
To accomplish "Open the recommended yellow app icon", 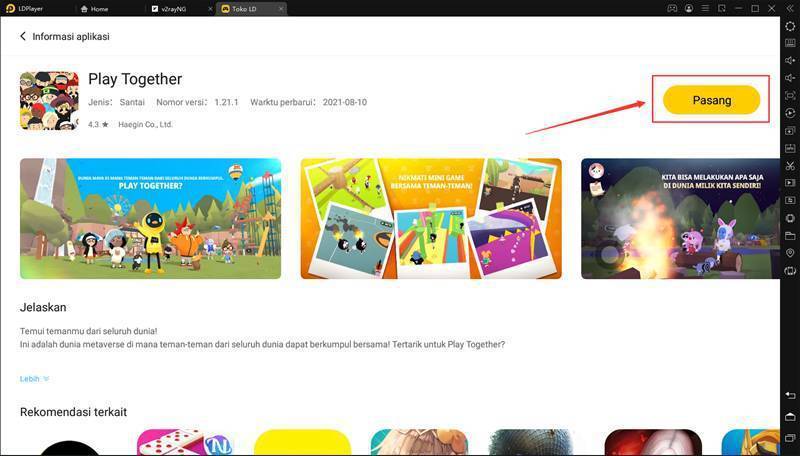I will tap(302, 442).
